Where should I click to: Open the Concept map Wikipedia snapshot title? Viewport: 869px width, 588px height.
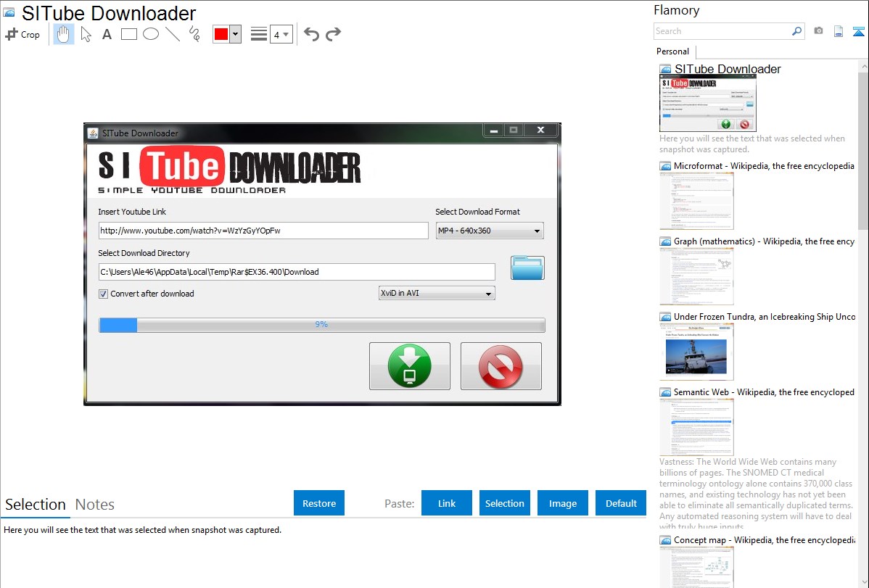pos(764,539)
